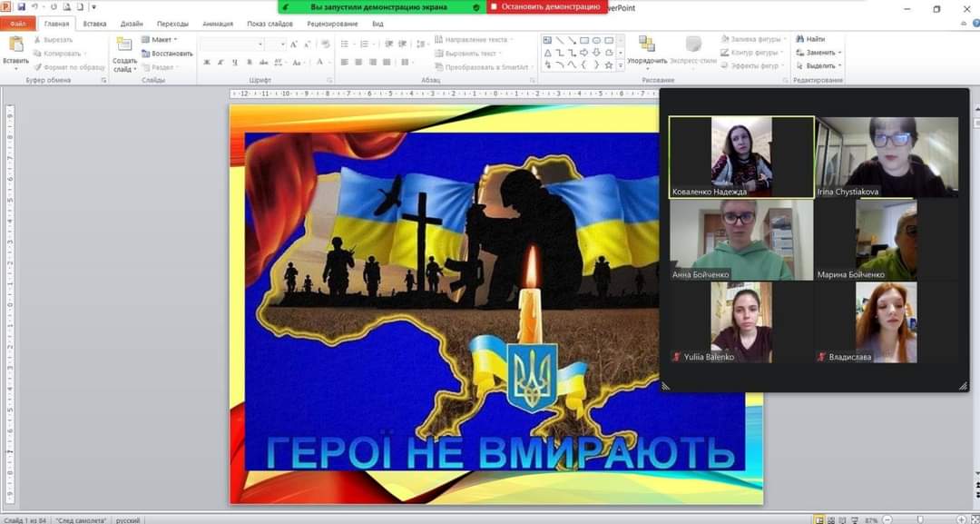
Task: Click the Создать слайд icon
Action: click(x=124, y=44)
